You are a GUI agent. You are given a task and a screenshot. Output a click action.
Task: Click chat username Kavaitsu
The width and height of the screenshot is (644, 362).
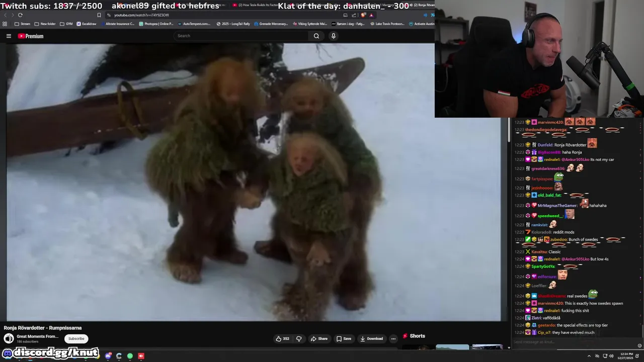pyautogui.click(x=539, y=252)
